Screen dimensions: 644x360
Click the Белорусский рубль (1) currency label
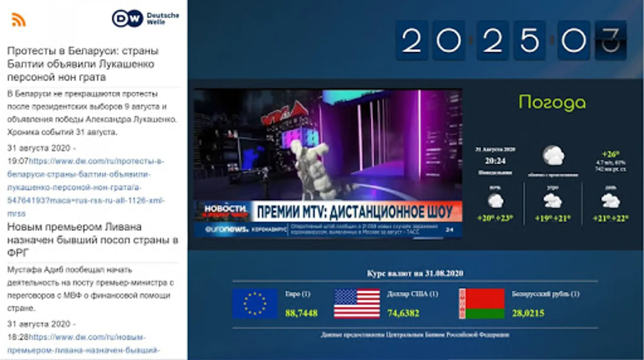tap(546, 294)
